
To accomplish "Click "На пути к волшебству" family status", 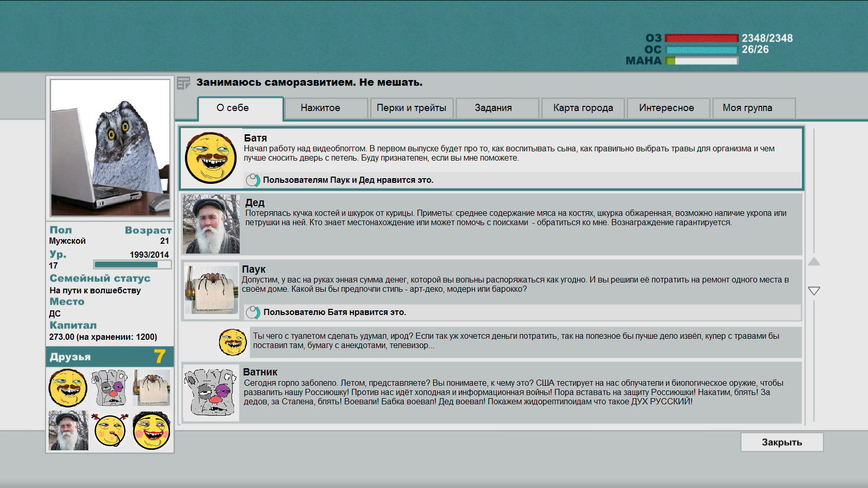I will point(95,290).
